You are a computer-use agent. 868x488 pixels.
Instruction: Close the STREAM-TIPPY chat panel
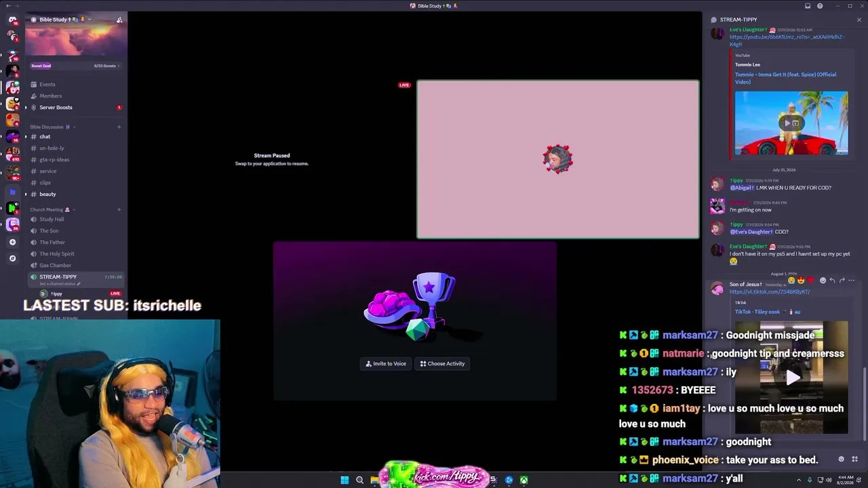click(859, 20)
